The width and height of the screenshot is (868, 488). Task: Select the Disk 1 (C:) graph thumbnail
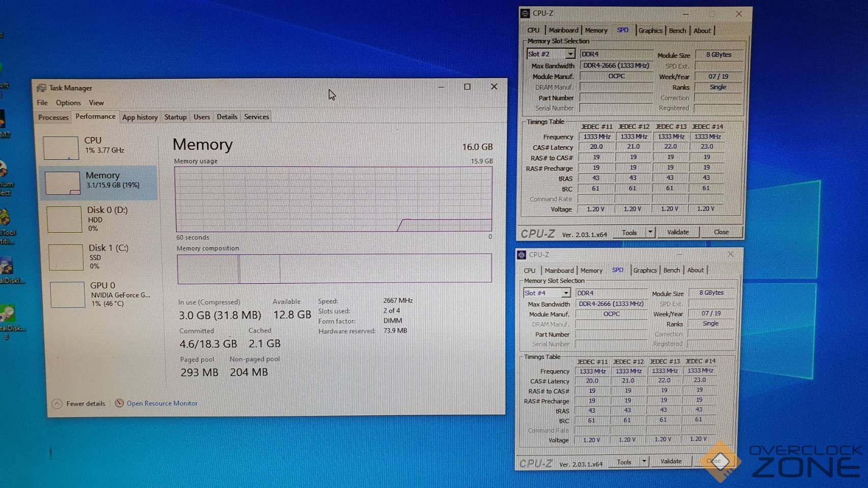66,257
